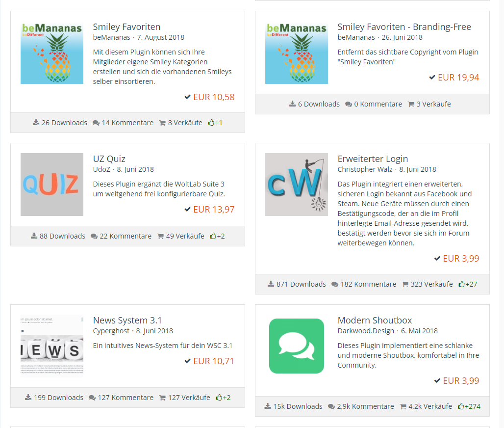
Task: Click the cW Erweiterter Login thumbnail
Action: coord(297,185)
